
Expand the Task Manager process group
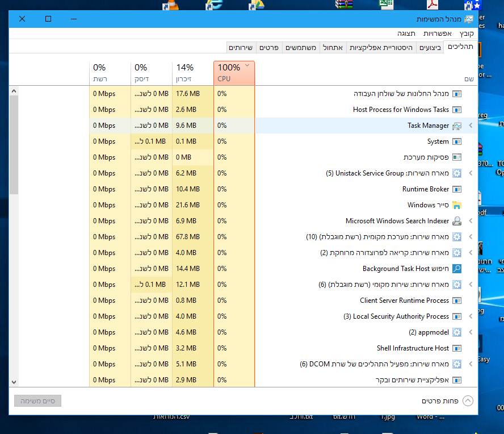coord(471,126)
